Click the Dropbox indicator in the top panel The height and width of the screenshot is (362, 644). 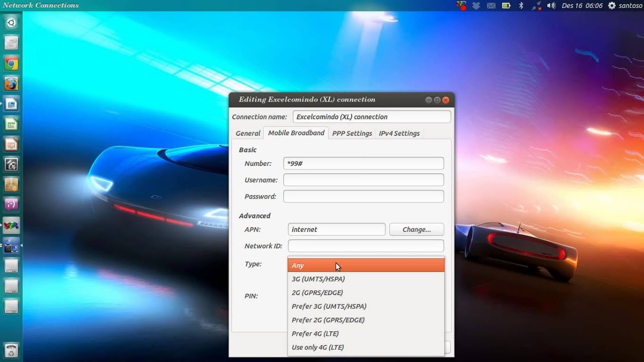pos(476,6)
